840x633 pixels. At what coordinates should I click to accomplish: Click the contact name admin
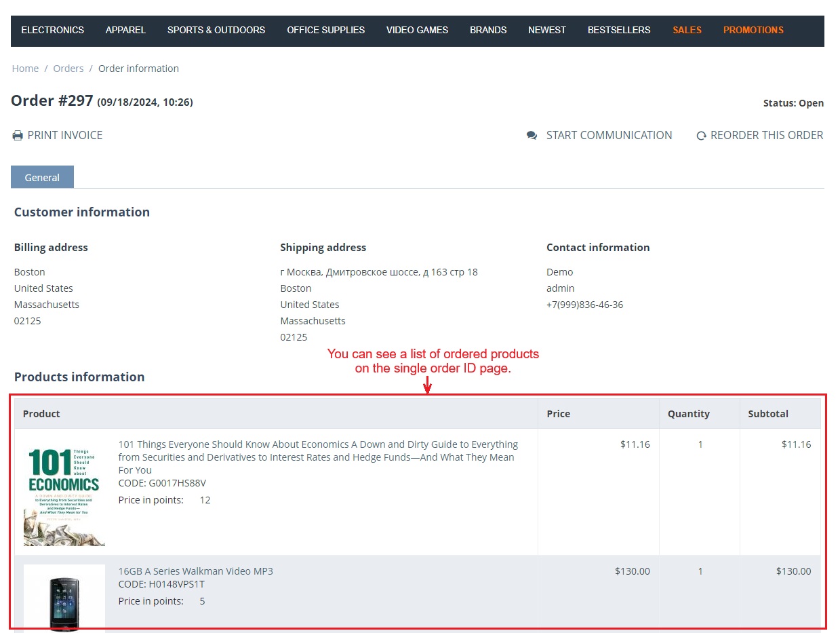coord(561,288)
